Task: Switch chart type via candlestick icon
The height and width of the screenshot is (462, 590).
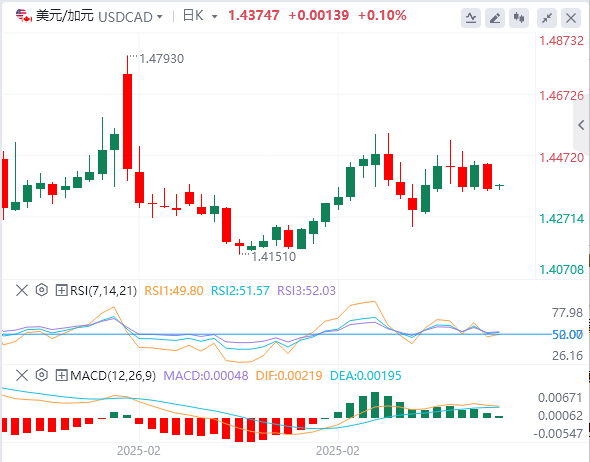Action: [519, 18]
